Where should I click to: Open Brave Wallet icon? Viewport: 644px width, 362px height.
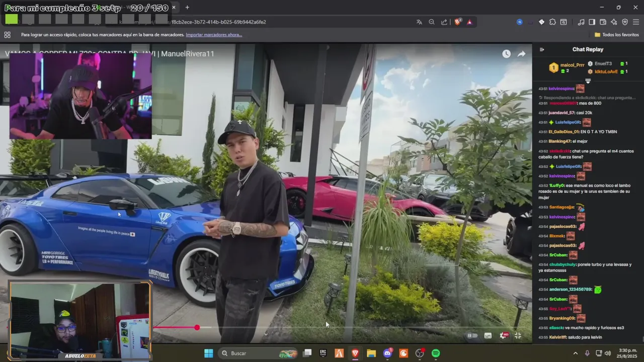(x=603, y=22)
